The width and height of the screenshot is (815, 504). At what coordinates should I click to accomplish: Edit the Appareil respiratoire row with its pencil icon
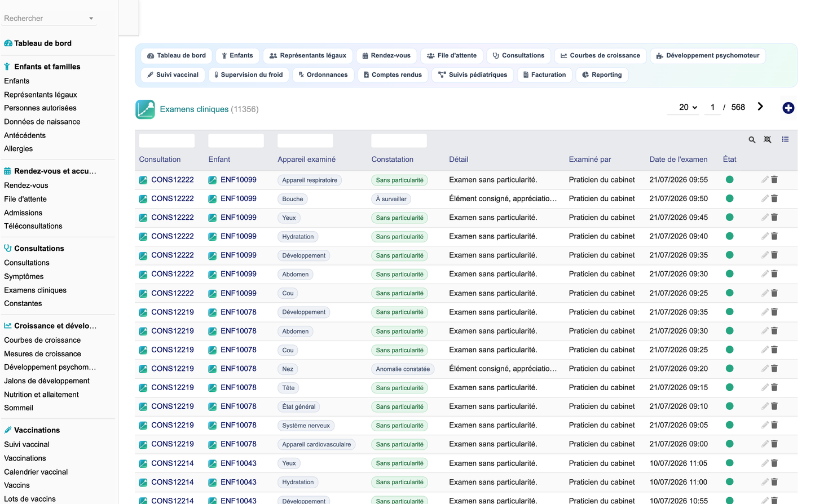(765, 180)
